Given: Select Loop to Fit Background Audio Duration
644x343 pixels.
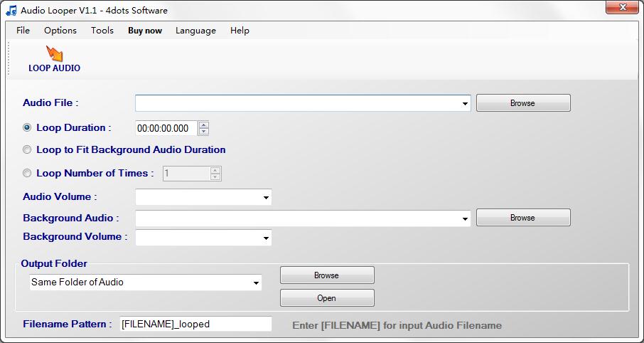Looking at the screenshot, I should pos(28,150).
